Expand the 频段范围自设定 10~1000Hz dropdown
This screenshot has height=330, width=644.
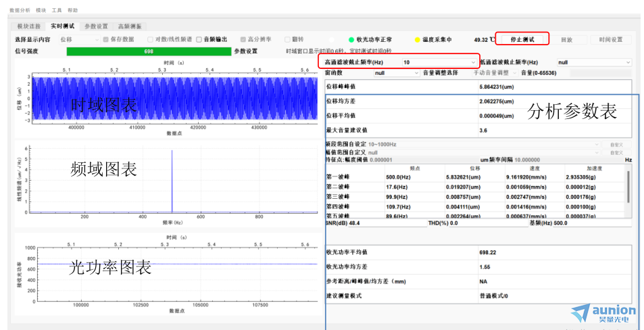click(483, 144)
